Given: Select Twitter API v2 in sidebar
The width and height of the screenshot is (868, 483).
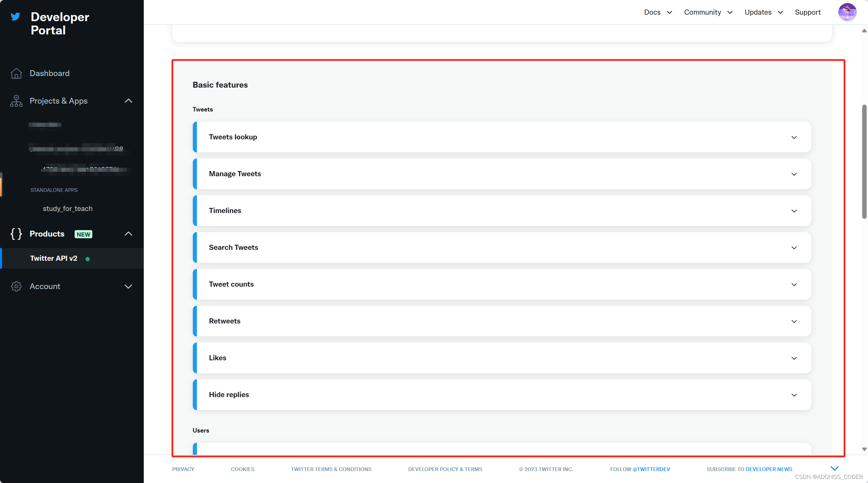Looking at the screenshot, I should tap(53, 258).
